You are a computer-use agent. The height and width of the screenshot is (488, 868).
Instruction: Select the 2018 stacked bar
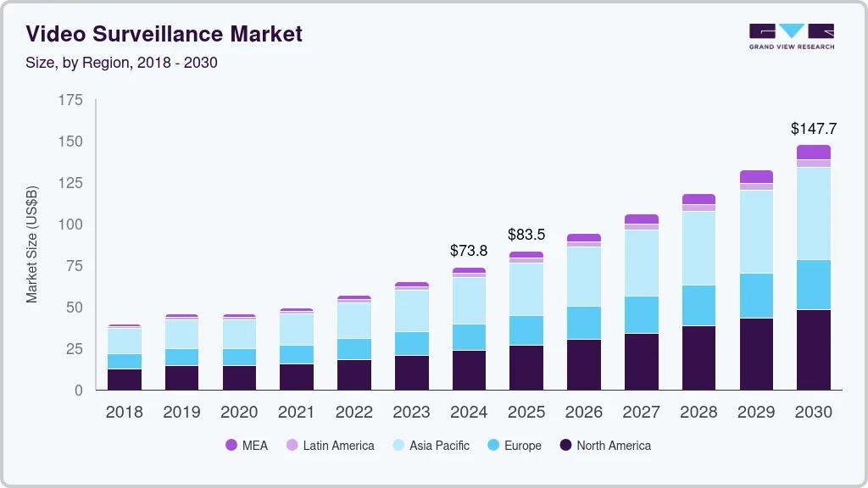point(125,358)
